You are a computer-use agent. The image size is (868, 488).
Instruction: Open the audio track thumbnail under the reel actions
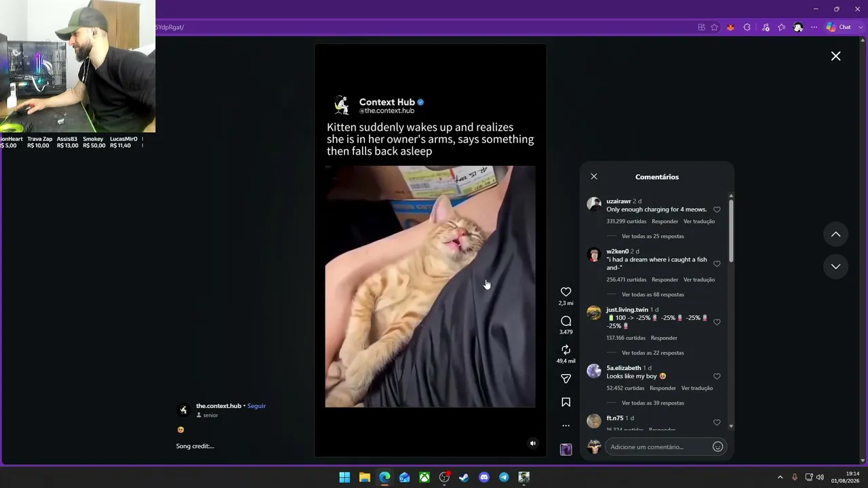click(x=566, y=449)
